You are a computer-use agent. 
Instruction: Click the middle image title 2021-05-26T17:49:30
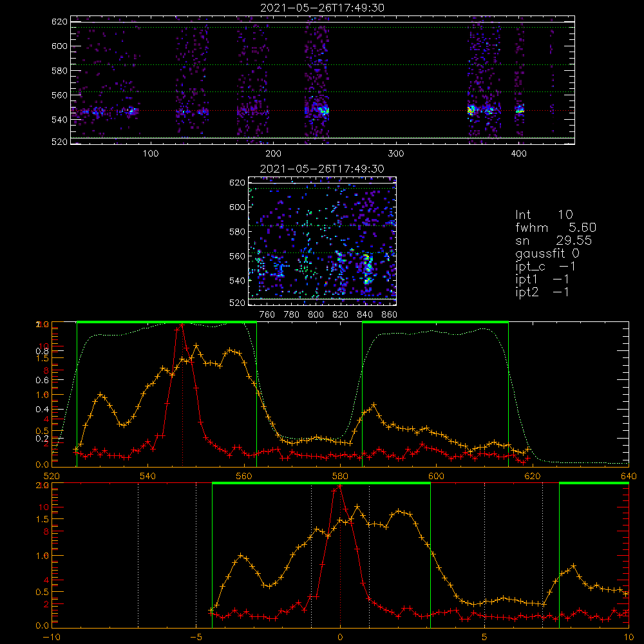pyautogui.click(x=323, y=169)
